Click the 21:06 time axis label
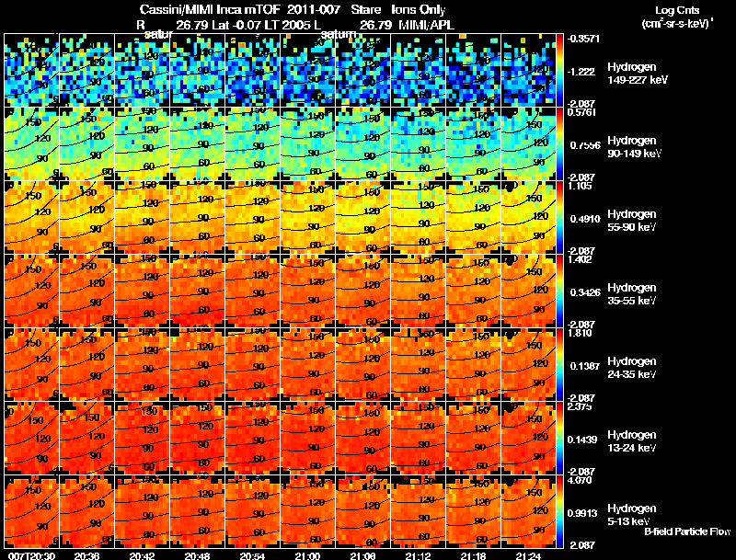Screen dimensions: 736x560 click(363, 555)
